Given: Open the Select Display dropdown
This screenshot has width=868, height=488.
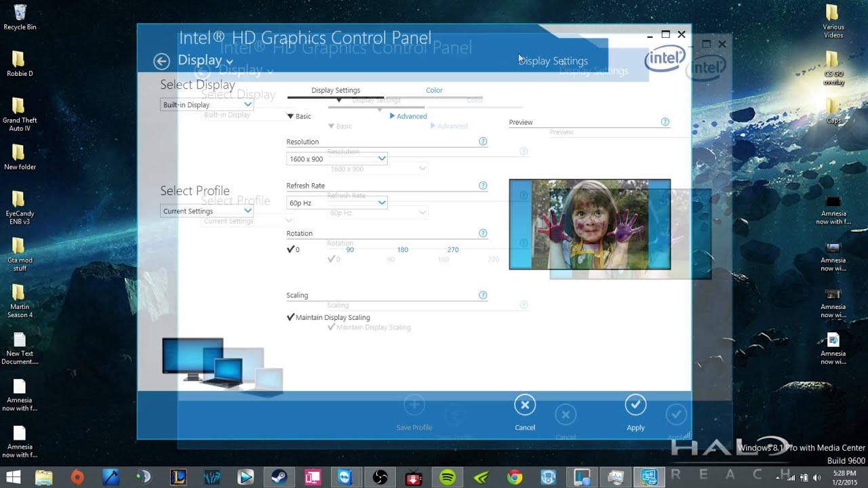Looking at the screenshot, I should click(207, 105).
